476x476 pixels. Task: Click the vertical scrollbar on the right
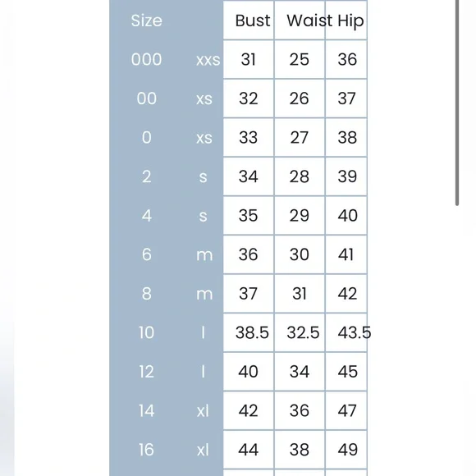click(x=457, y=103)
